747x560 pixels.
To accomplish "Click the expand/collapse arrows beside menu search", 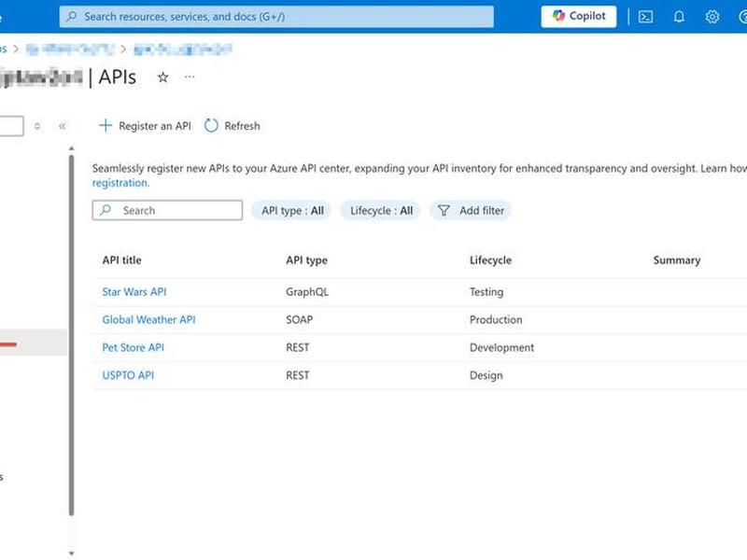I will tap(37, 126).
